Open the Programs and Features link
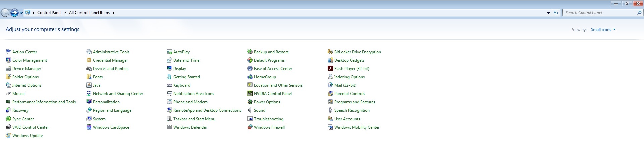The height and width of the screenshot is (150, 644). point(355,102)
